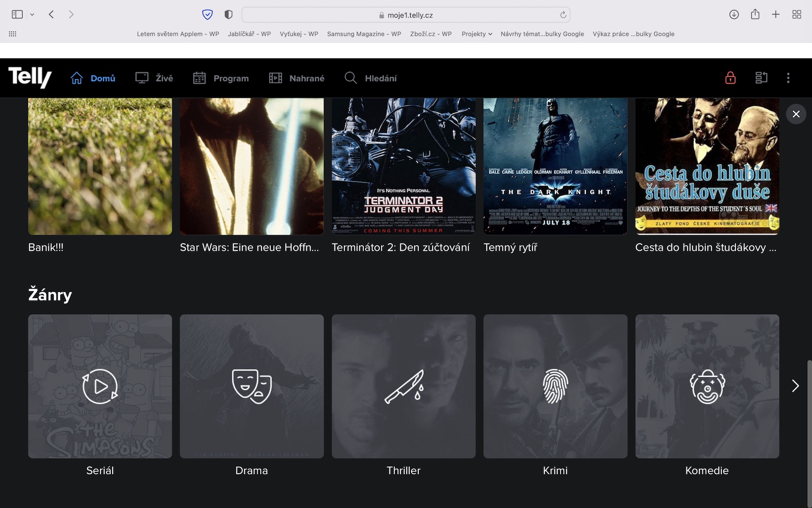This screenshot has height=508, width=812.
Task: Click the Cesta do hlubin študákovy title
Action: coord(706,247)
